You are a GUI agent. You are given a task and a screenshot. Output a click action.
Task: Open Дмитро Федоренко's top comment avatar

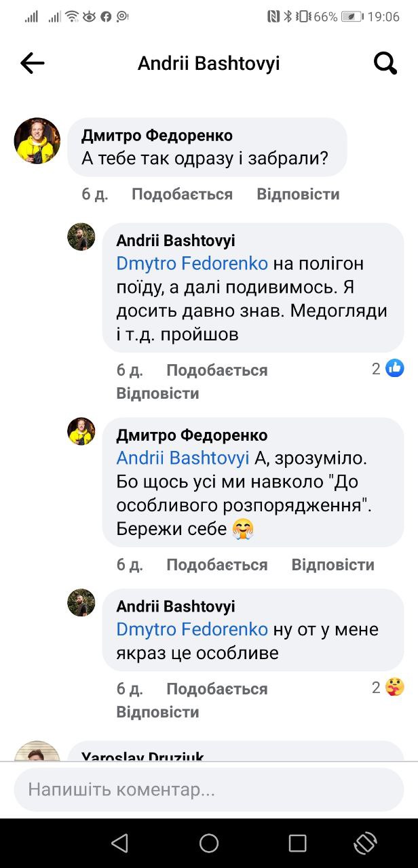[x=37, y=141]
